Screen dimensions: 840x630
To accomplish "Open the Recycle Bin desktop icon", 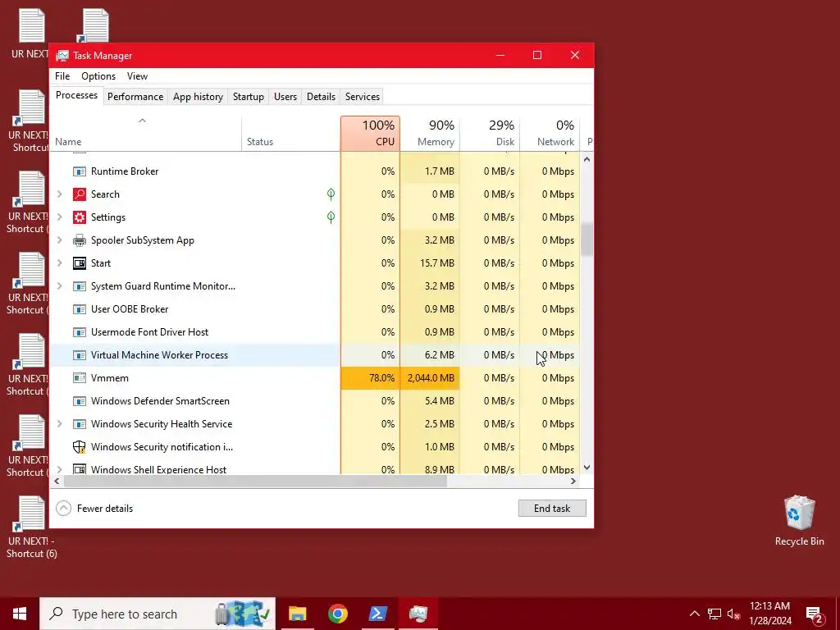I will point(799,521).
